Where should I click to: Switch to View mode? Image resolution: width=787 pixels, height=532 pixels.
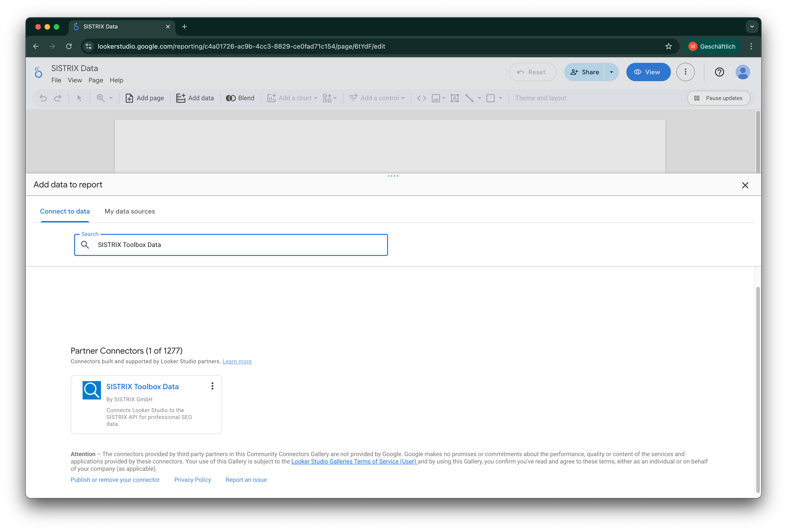(648, 72)
